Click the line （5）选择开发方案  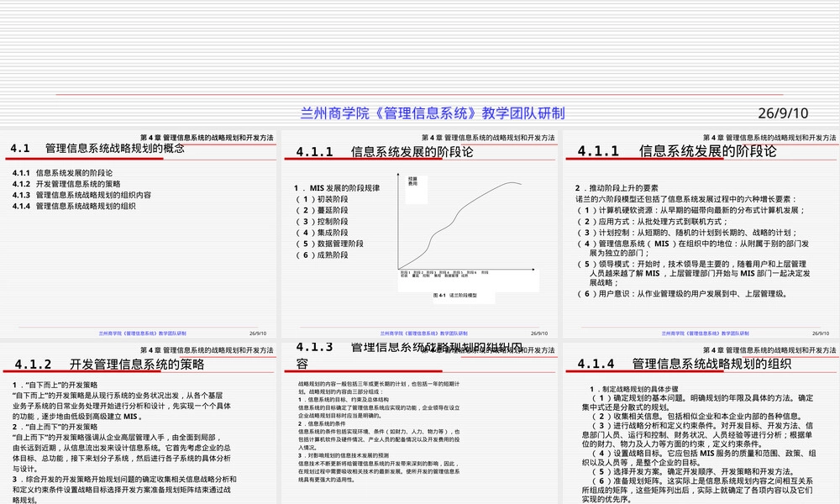coord(693,472)
